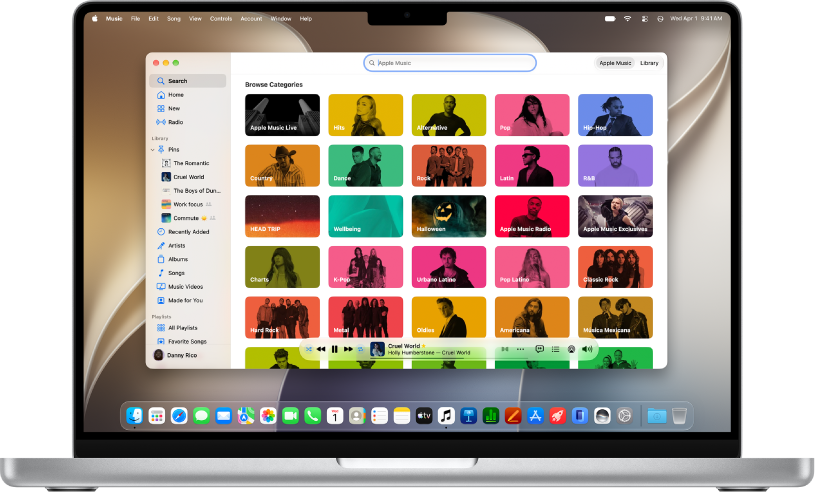Open the K-Pop category tile

tap(366, 267)
